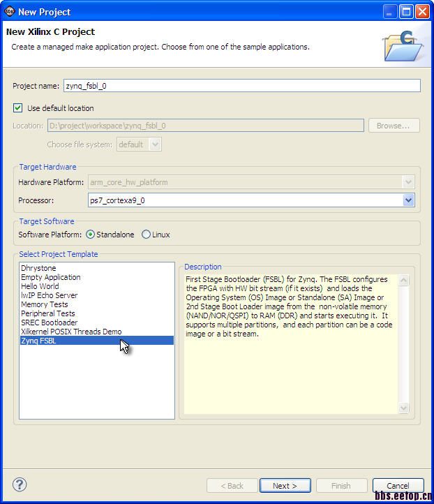Image resolution: width=434 pixels, height=504 pixels.
Task: Click the Location path field
Action: (206, 126)
